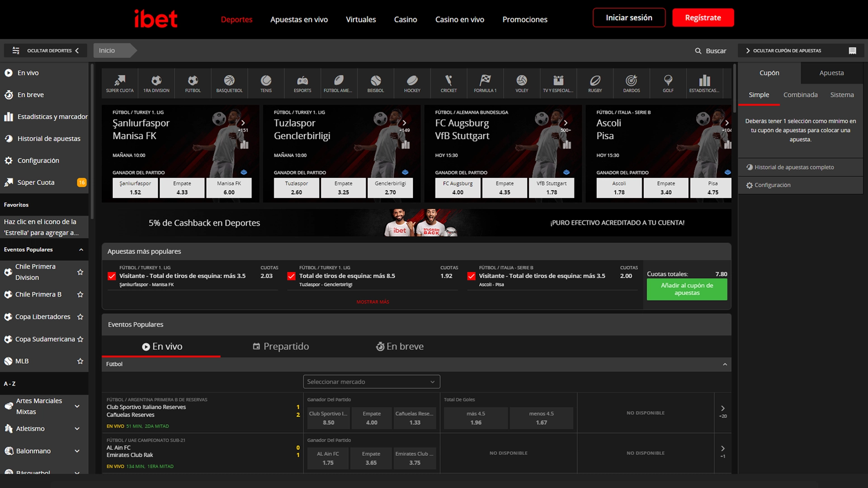Collapse sidebar with Ocultar Deportes

point(46,51)
